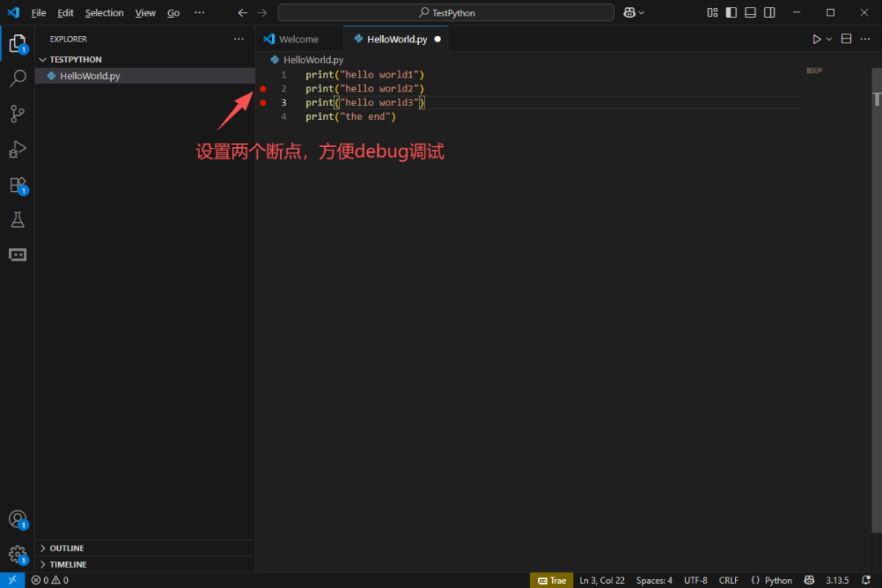Open the Run dropdown arrow next to play
The height and width of the screenshot is (588, 882).
pos(829,39)
